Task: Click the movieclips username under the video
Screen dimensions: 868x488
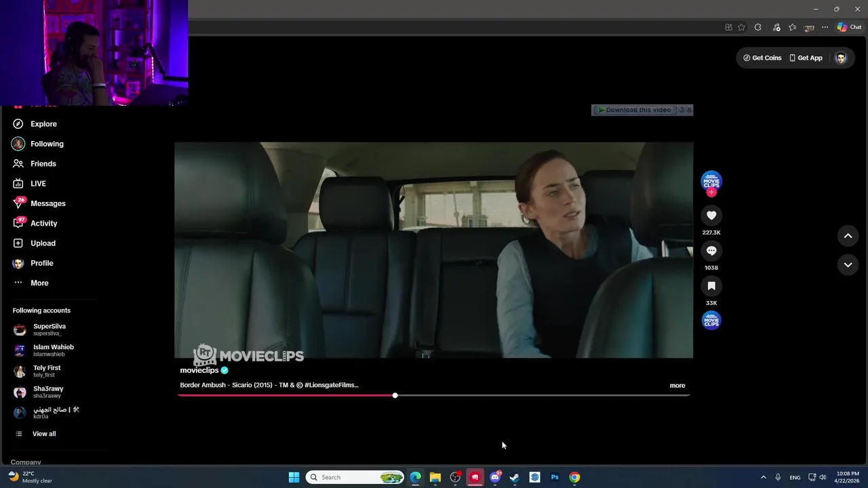Action: tap(199, 370)
